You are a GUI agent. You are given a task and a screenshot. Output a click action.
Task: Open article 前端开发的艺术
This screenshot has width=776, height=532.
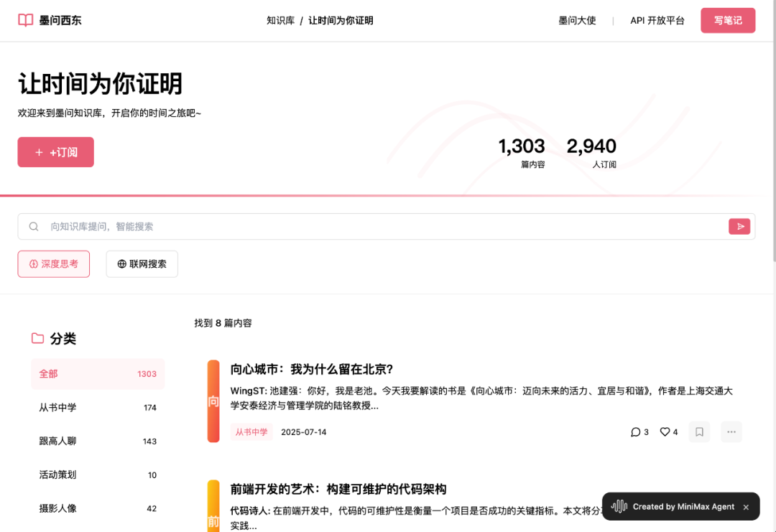pyautogui.click(x=338, y=489)
